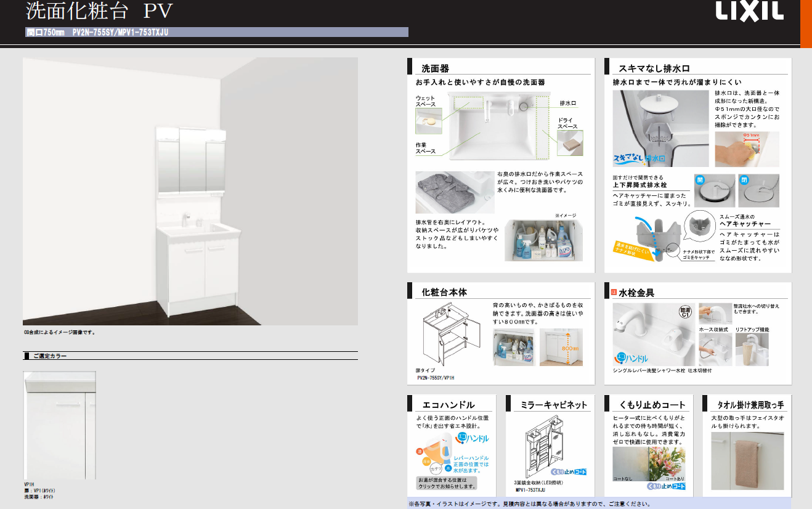Click the blue 開 drain-open badge
Image resolution: width=812 pixels, height=509 pixels.
point(699,180)
